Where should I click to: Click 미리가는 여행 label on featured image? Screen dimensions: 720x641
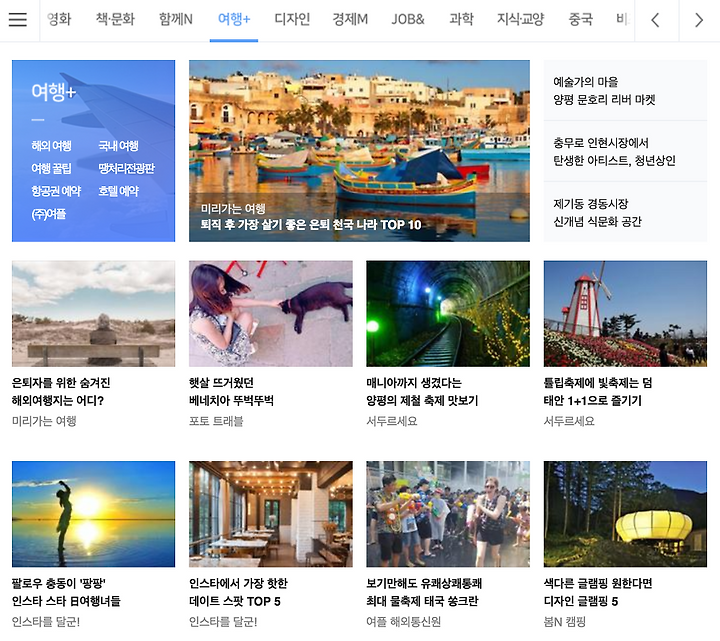point(233,209)
